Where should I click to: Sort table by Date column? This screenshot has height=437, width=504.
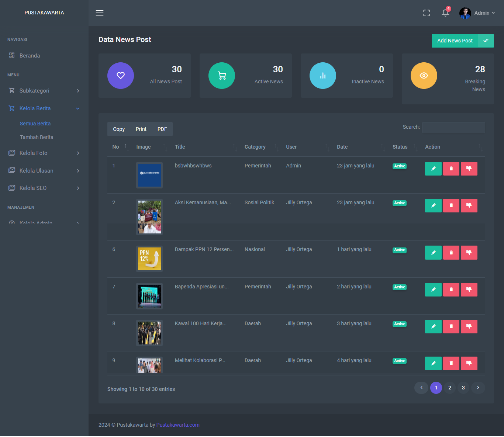tap(360, 147)
